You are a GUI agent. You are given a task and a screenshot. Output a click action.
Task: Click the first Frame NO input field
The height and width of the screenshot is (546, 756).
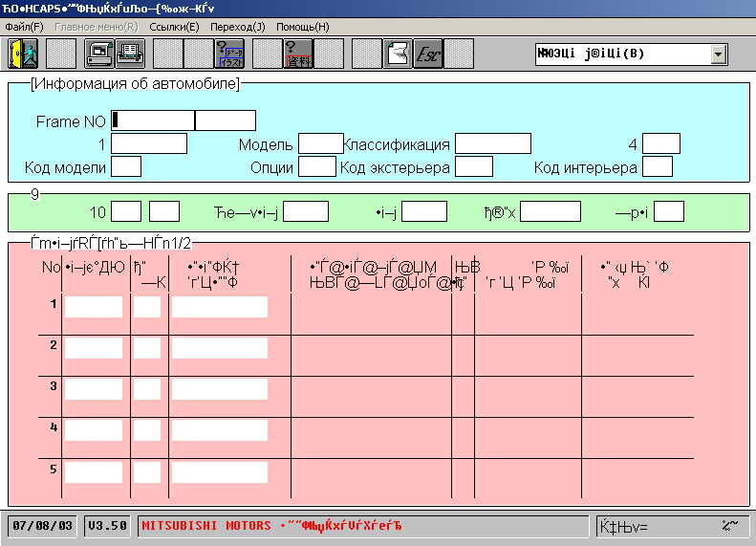click(x=153, y=120)
